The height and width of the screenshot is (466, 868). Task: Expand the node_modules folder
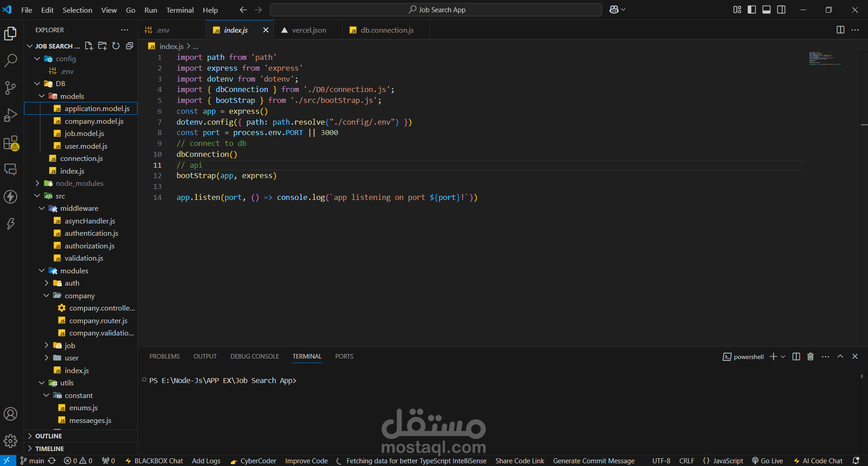[x=37, y=183]
